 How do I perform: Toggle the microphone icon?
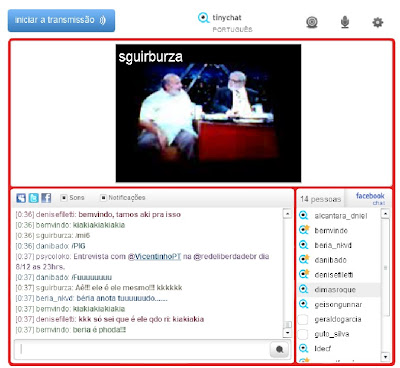tap(345, 22)
